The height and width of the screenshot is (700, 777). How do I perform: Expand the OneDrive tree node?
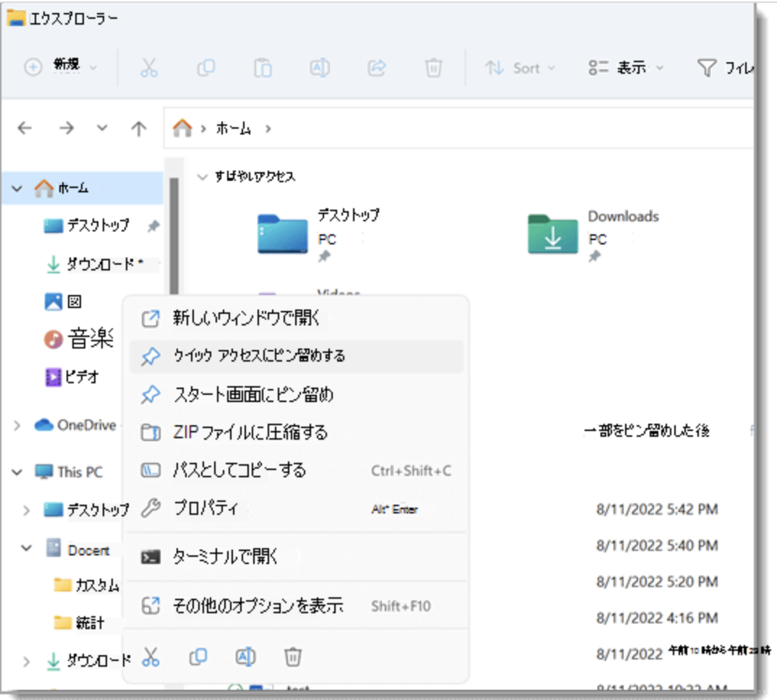17,426
